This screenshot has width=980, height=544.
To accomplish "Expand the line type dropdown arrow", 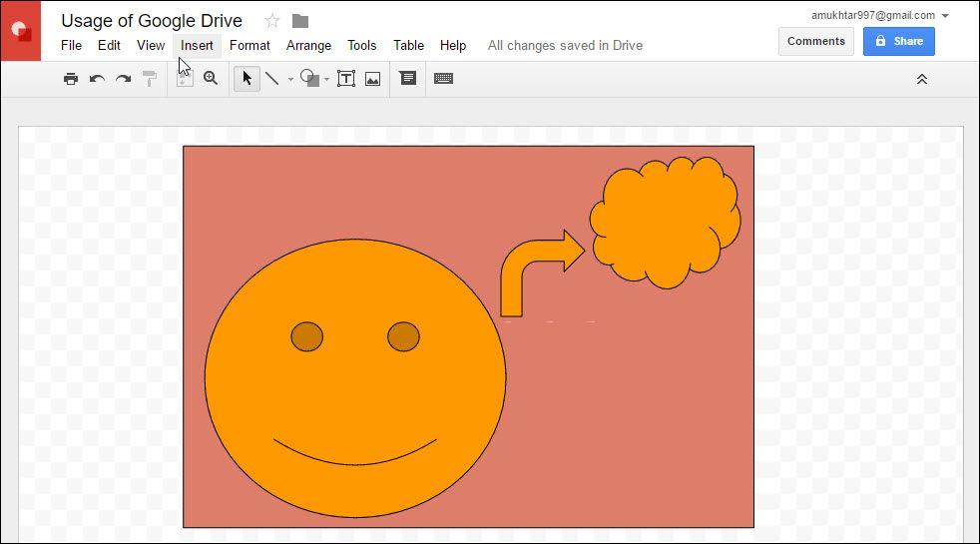I will [290, 80].
